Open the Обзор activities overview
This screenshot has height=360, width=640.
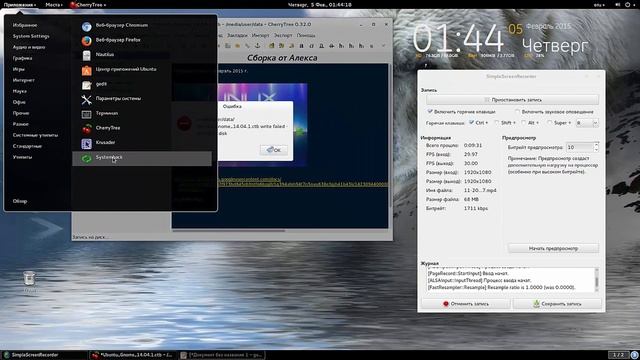pos(20,201)
